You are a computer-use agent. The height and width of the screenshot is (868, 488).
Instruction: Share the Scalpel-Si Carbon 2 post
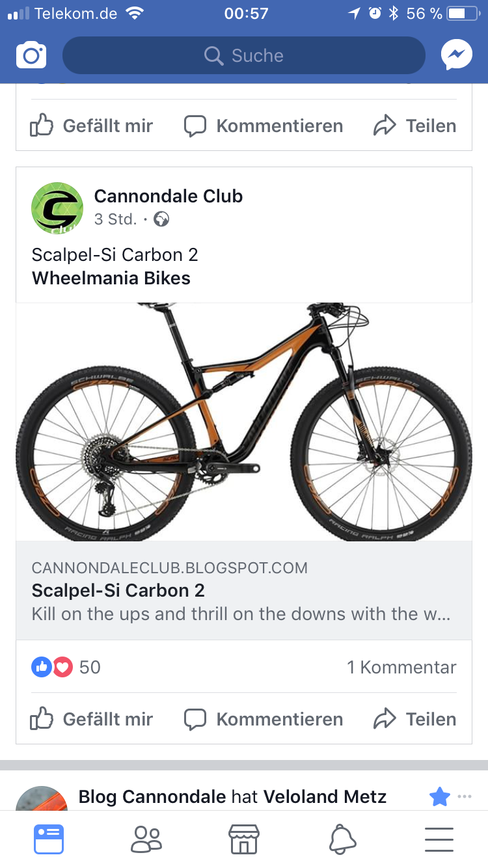pyautogui.click(x=415, y=719)
